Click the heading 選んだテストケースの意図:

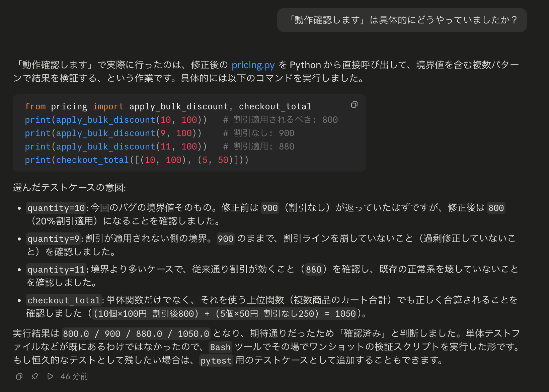(69, 188)
